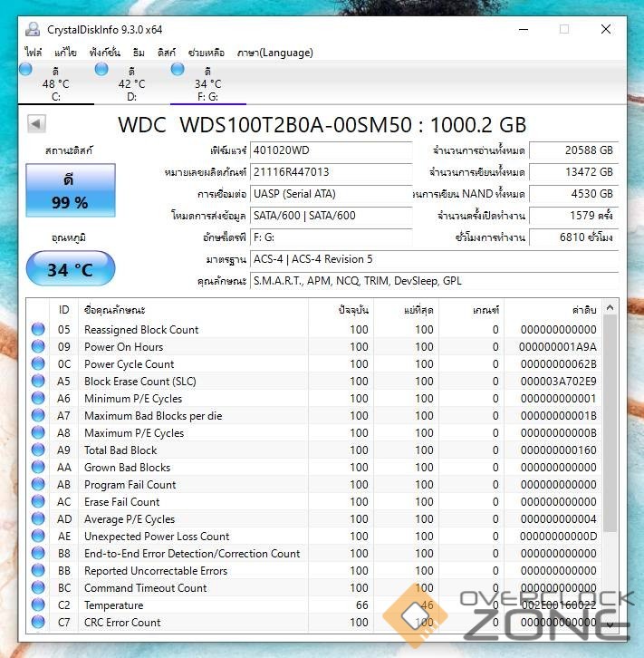Click status orb of Temperature attribute row
Screen dimensions: 644x658
coord(38,605)
